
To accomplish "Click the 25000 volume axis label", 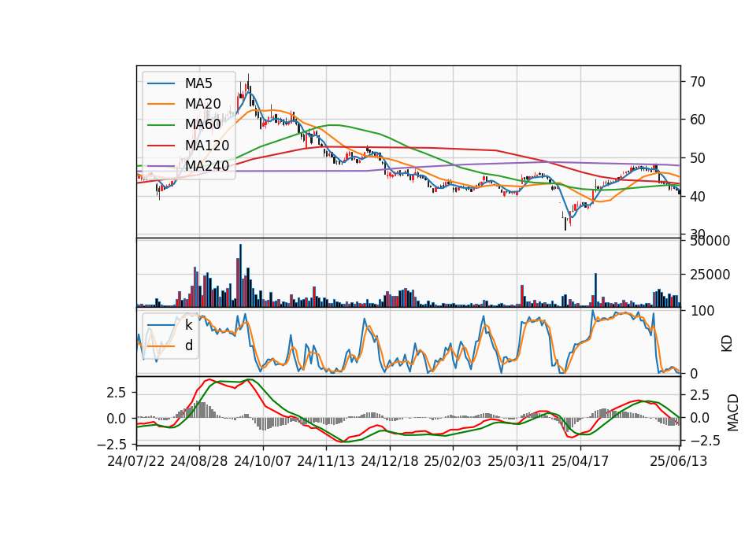I will tap(710, 275).
